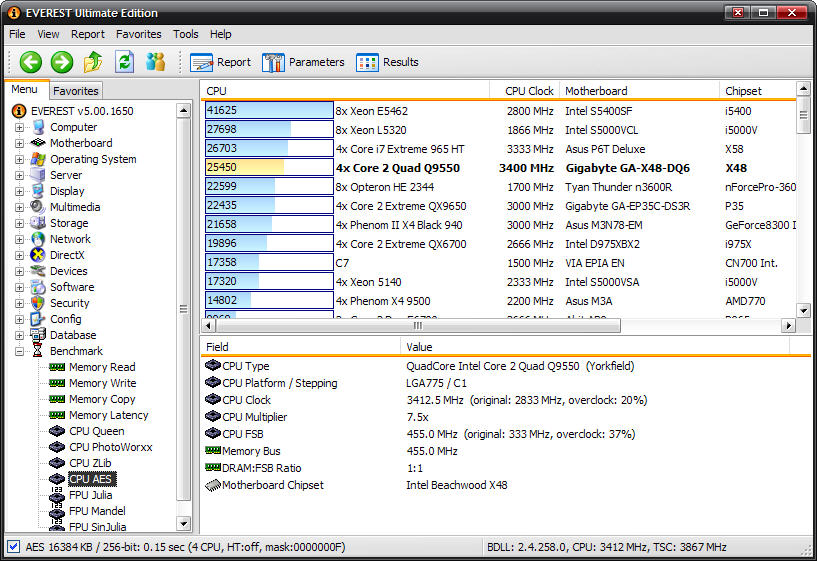The image size is (817, 561).
Task: Select the Database tree icon
Action: pos(38,335)
